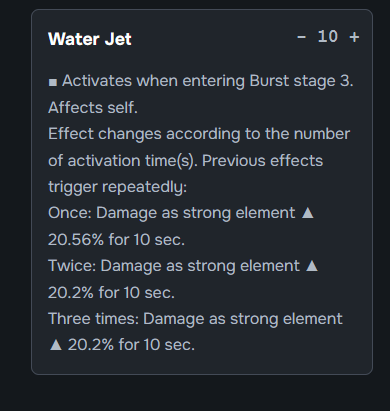Viewport: 390px width, 411px height.
Task: Click the final '20.2% for 10 sec.' text
Action: [x=131, y=345]
